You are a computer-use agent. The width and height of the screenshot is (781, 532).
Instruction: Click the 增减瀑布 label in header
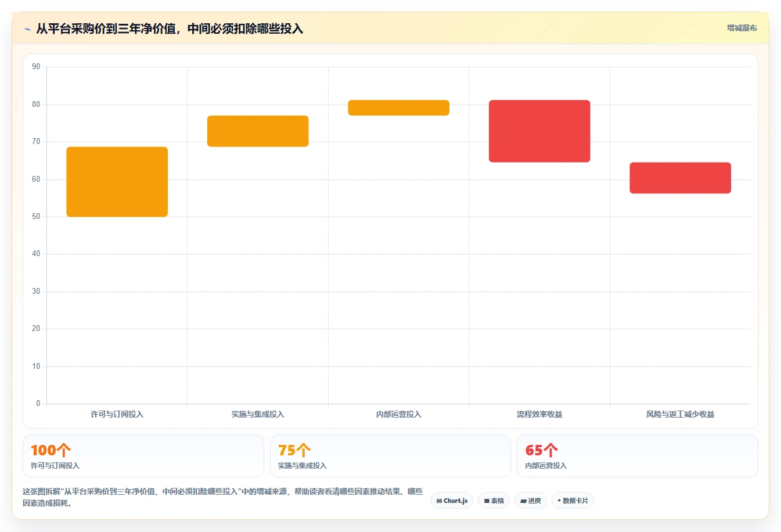click(x=742, y=28)
